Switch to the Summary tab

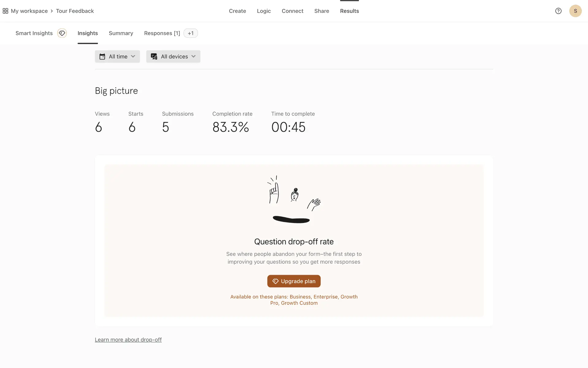point(121,33)
